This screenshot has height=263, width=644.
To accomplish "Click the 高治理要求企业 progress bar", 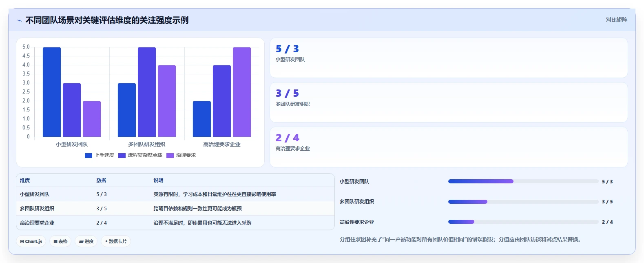I will [523, 222].
